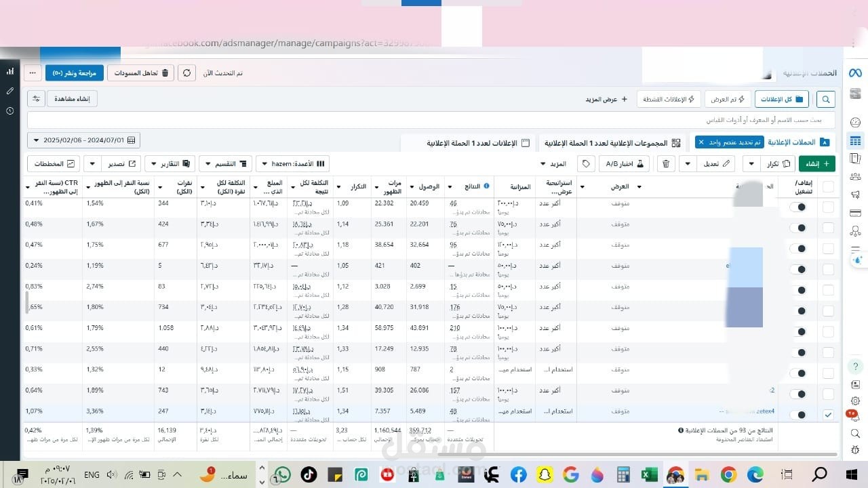The height and width of the screenshot is (488, 868).
Task: Open the التقسيم breakdown dropdown
Action: pyautogui.click(x=225, y=163)
